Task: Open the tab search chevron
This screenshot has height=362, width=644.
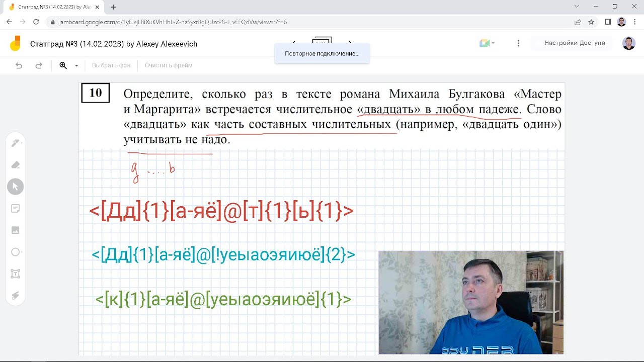Action: click(577, 7)
